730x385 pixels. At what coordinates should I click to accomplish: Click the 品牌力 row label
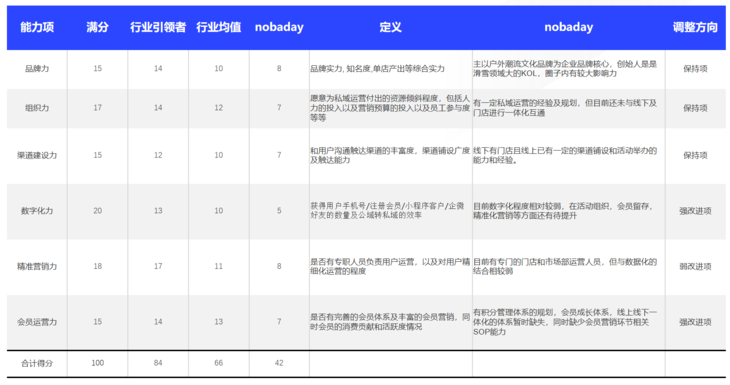coord(37,68)
